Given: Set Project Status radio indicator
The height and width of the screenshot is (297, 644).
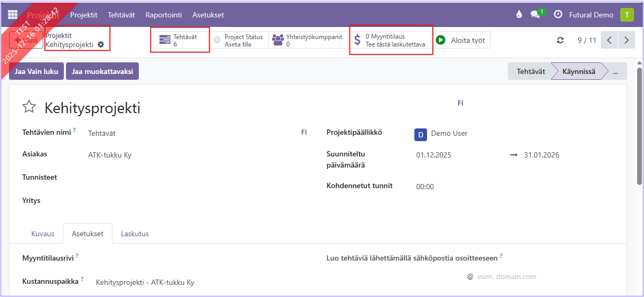Looking at the screenshot, I should [217, 40].
